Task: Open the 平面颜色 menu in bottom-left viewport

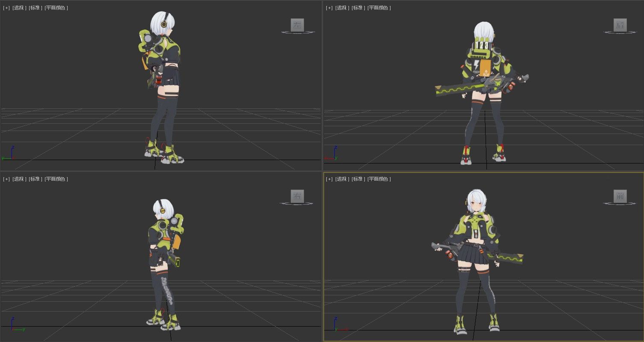Action: pyautogui.click(x=56, y=179)
